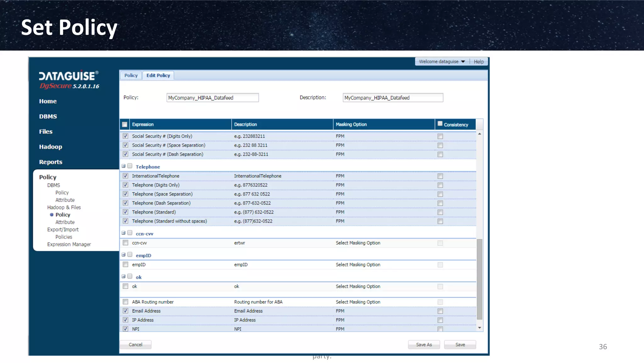This screenshot has height=363, width=644.
Task: Toggle the Consistency header checkbox
Action: (440, 124)
